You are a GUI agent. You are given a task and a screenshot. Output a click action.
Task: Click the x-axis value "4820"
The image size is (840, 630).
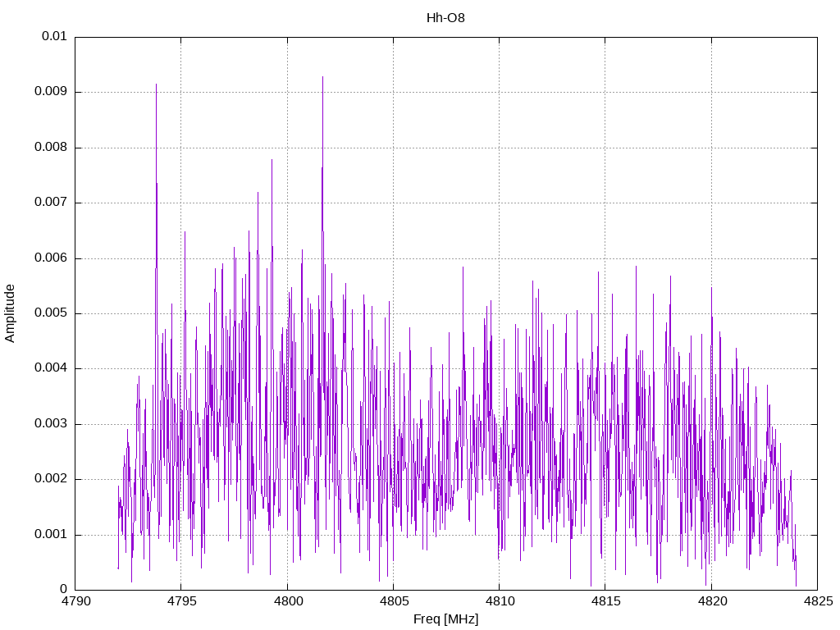[x=711, y=601]
